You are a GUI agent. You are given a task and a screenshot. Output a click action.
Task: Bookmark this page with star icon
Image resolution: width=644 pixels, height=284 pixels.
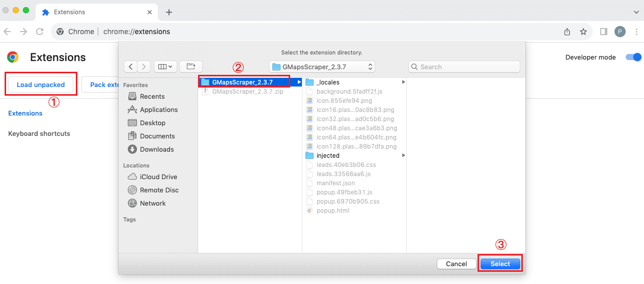583,32
